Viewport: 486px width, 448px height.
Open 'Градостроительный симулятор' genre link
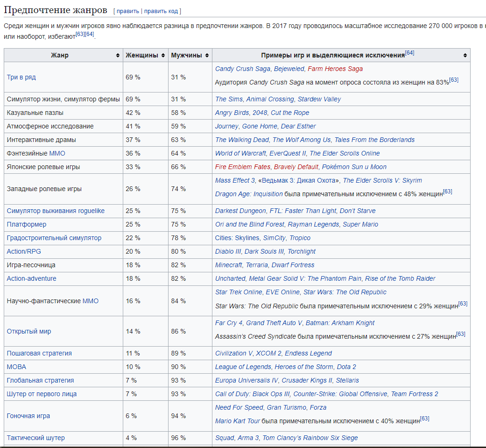point(54,238)
